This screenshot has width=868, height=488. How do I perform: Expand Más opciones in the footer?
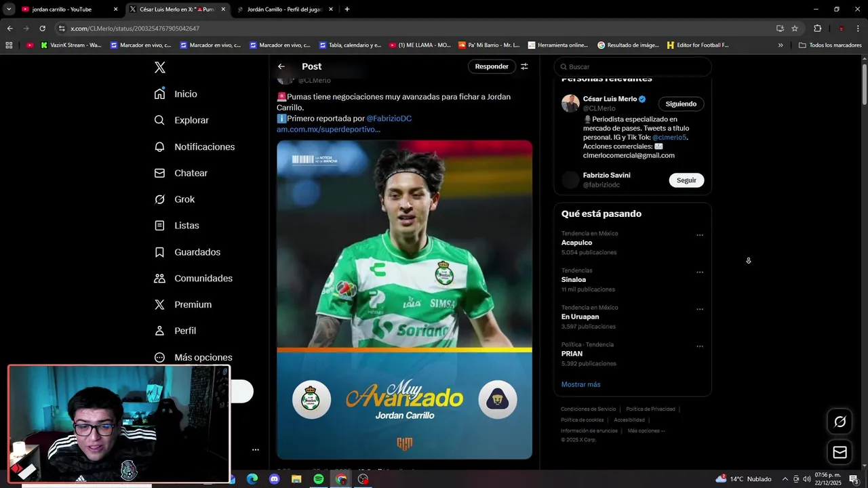(x=646, y=431)
